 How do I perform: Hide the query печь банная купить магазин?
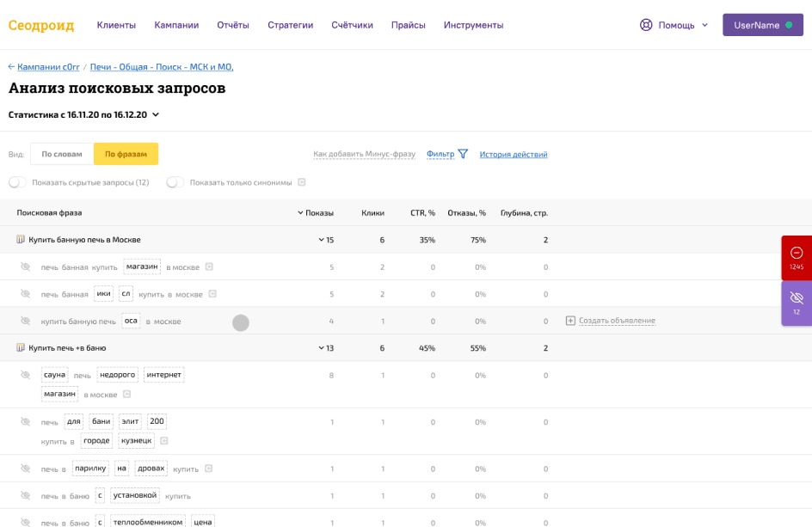(x=25, y=267)
